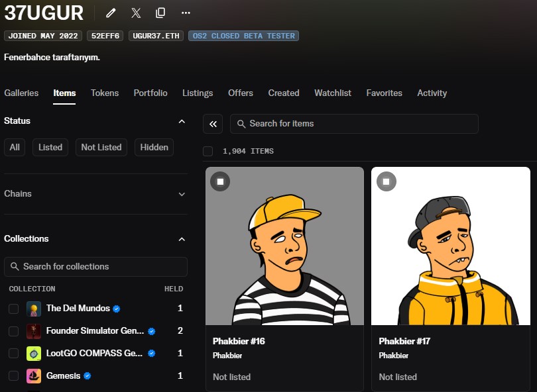This screenshot has width=537, height=392.
Task: Click the '1,904 ITEMS' count label
Action: tap(249, 151)
